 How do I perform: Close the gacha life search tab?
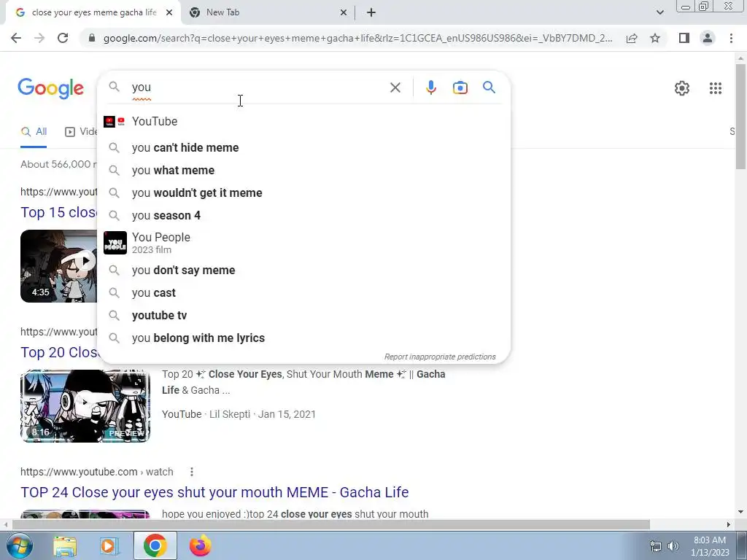pos(169,12)
